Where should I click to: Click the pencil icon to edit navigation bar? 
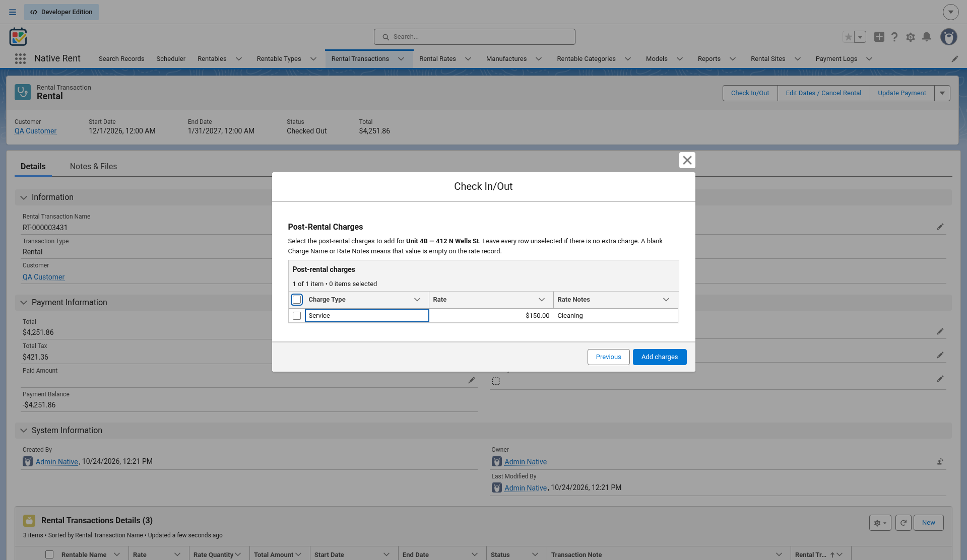tap(955, 59)
